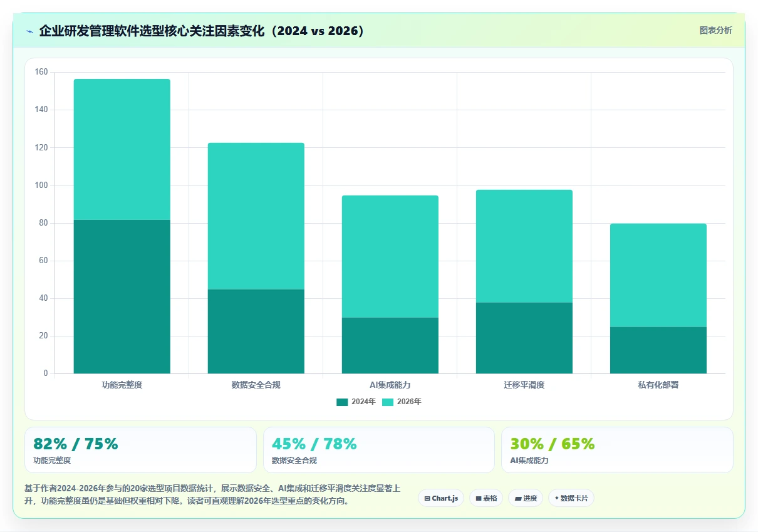758x532 pixels.
Task: Open the 30% / 65% stat card
Action: point(617,450)
